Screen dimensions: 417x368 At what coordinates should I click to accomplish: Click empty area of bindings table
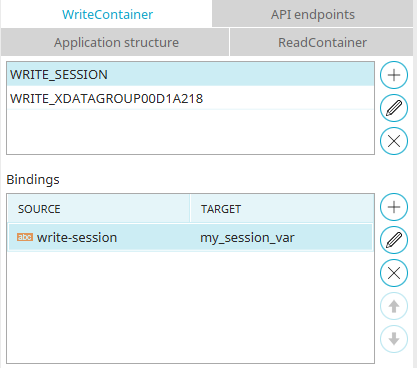point(190,307)
